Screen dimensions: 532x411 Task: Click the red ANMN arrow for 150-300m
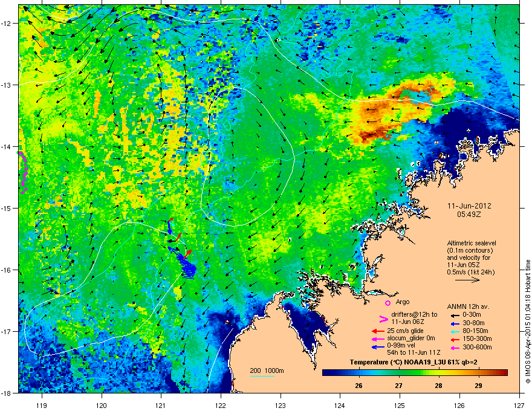click(455, 338)
